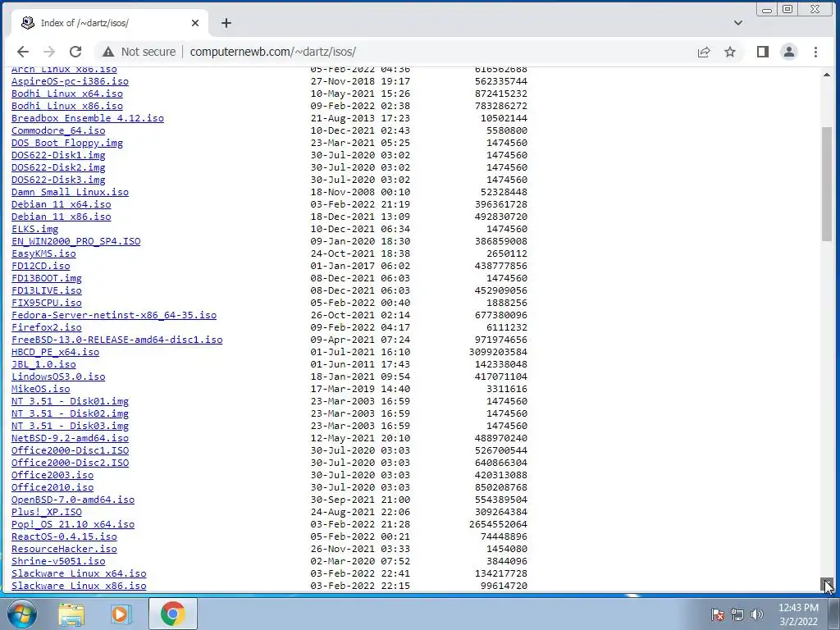Open Bodhi_Linux_x64.iso link
The height and width of the screenshot is (630, 840).
(x=67, y=94)
